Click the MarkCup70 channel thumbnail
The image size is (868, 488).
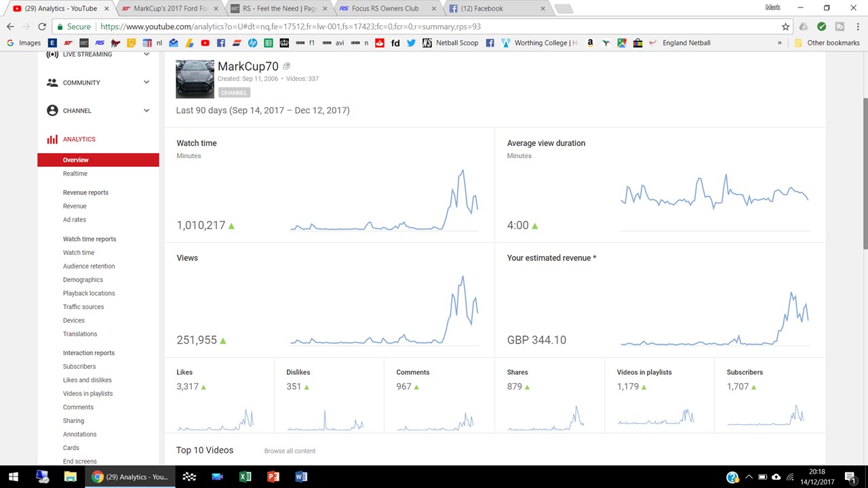coord(195,79)
